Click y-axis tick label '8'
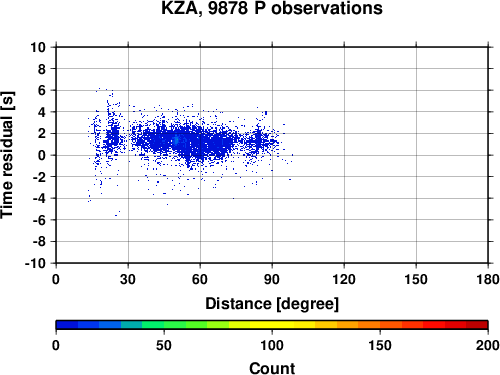 42,69
